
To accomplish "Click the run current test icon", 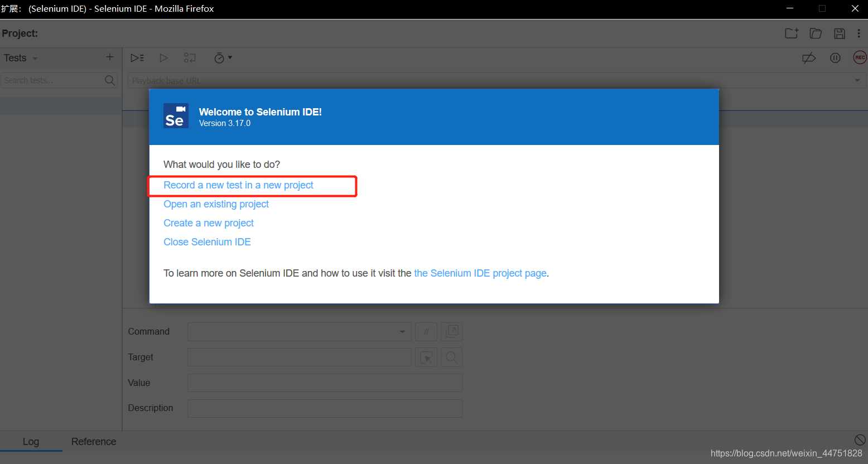I will pyautogui.click(x=163, y=58).
